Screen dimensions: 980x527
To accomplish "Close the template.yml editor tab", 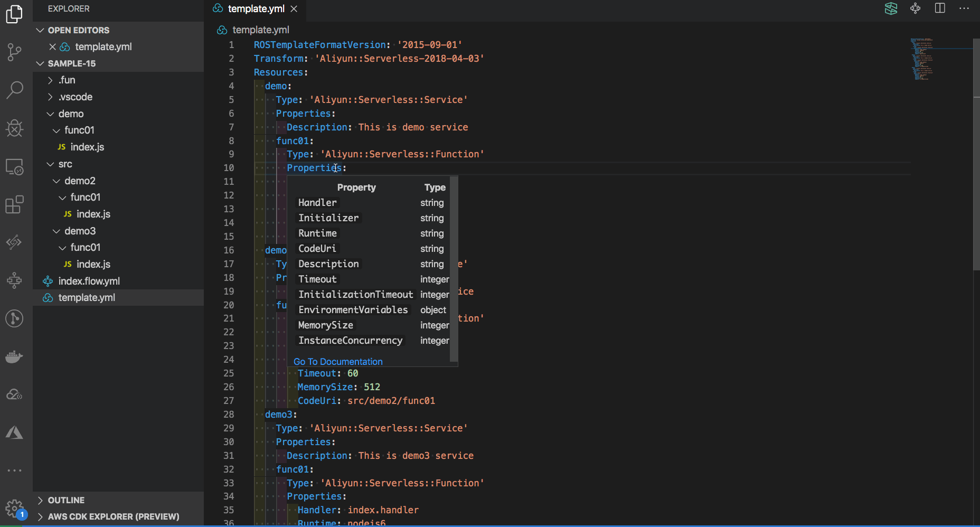I will point(294,9).
